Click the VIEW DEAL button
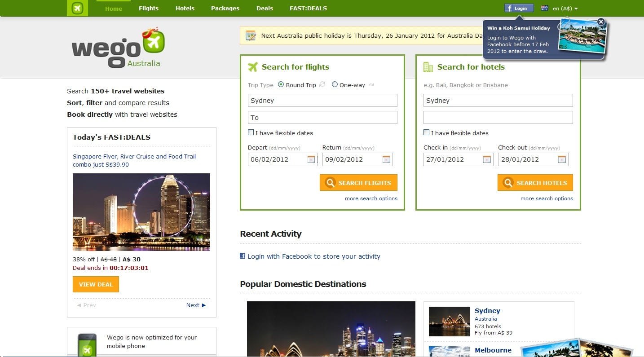Screen dimensions: 644x357 point(96,284)
